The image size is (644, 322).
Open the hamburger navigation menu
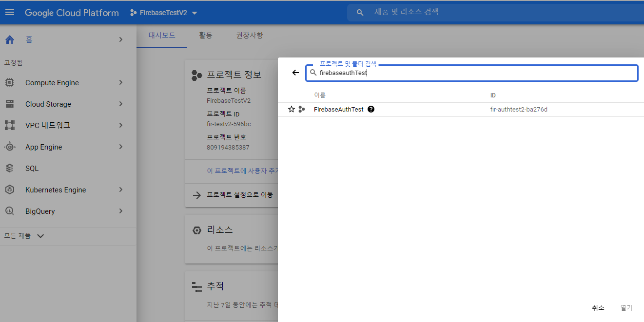[x=10, y=12]
